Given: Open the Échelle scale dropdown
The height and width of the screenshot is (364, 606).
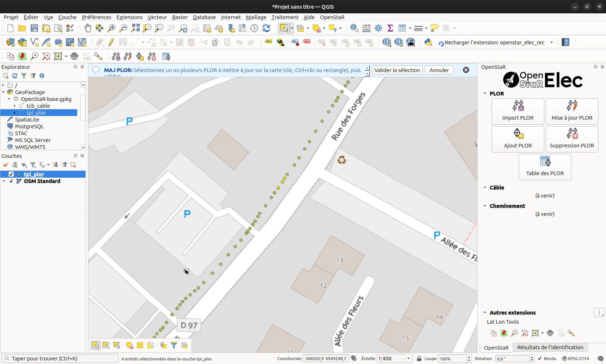Looking at the screenshot, I should pyautogui.click(x=409, y=359).
